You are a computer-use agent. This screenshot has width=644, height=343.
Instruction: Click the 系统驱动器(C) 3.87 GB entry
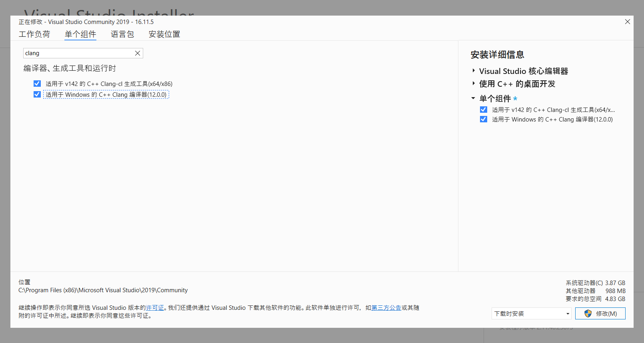[x=595, y=283]
